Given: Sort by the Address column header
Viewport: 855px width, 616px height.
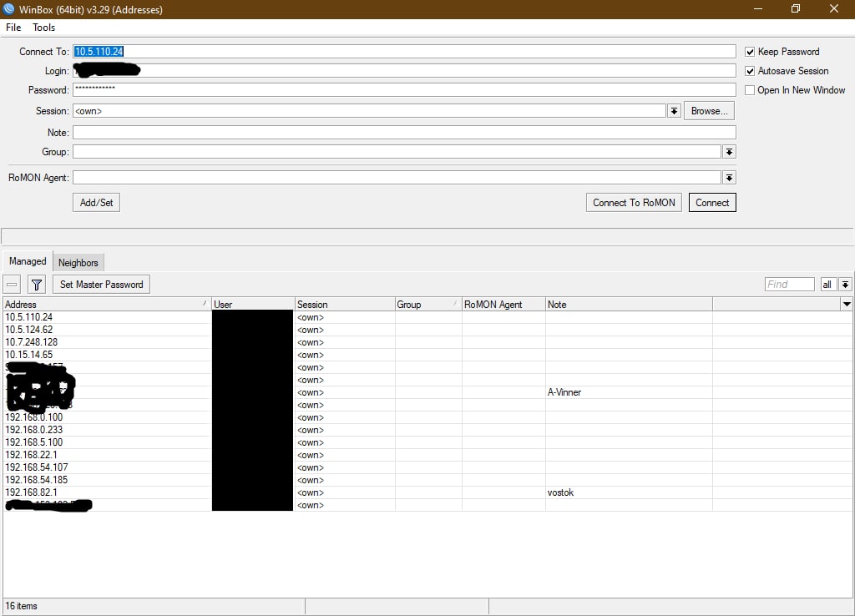Looking at the screenshot, I should click(107, 304).
